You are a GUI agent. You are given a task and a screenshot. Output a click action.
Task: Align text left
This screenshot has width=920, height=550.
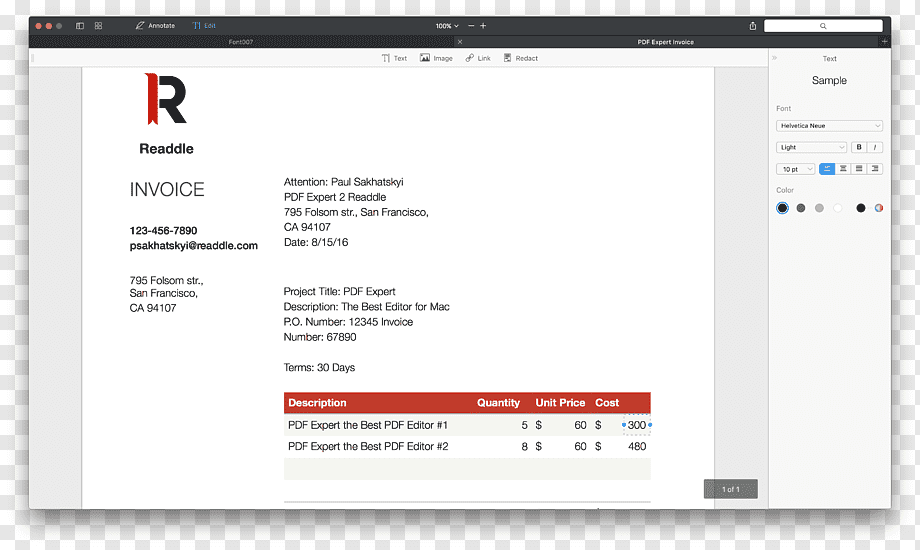click(827, 169)
